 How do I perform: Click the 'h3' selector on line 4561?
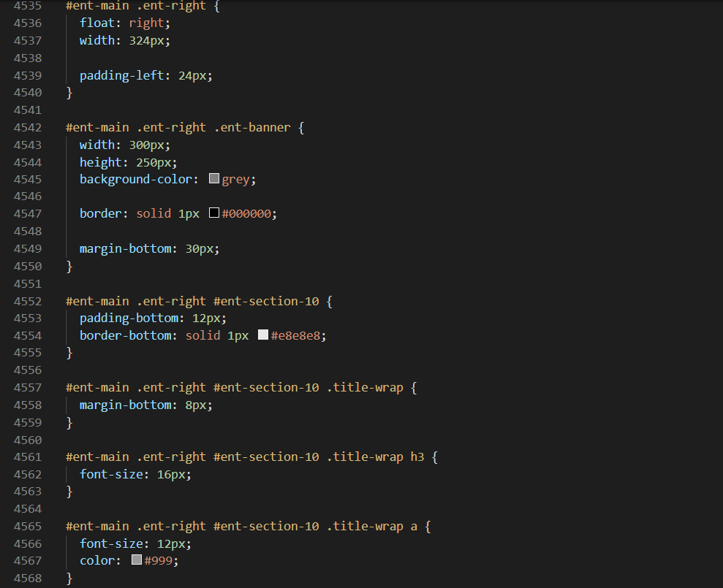[417, 457]
